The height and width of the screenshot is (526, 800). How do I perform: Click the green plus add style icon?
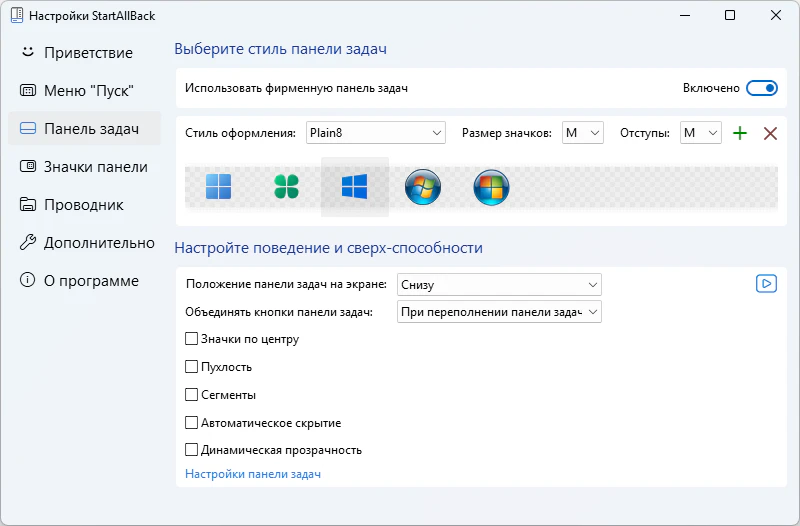[740, 133]
